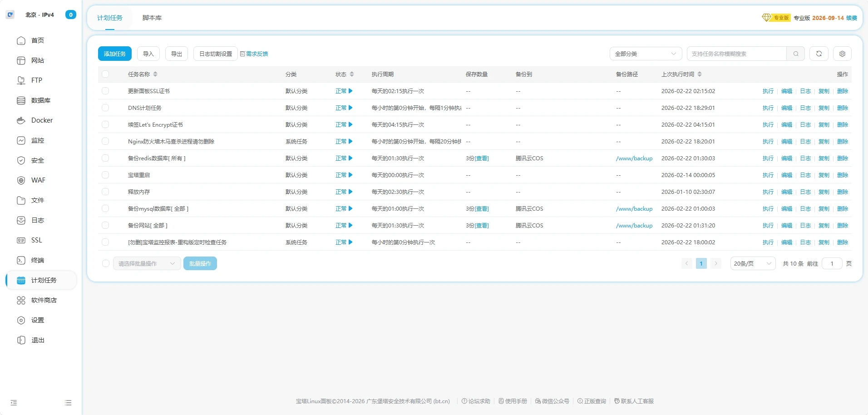Viewport: 868px width, 415px height.
Task: Switch to the 脚本库 tab
Action: 152,18
